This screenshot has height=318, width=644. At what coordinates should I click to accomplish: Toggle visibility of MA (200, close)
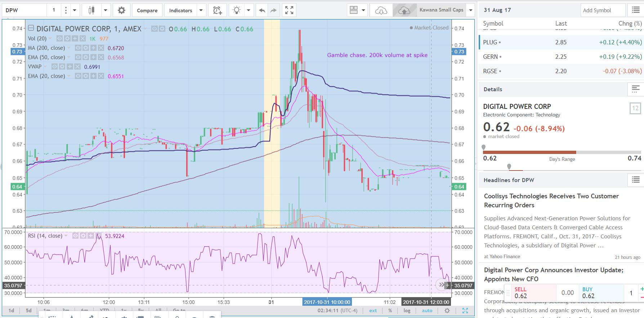[77, 48]
